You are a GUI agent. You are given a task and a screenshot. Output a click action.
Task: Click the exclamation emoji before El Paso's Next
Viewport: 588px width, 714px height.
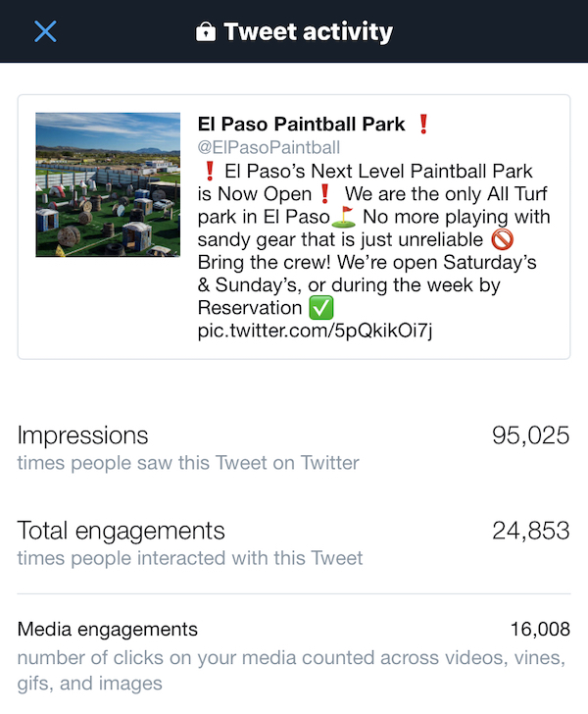click(210, 172)
